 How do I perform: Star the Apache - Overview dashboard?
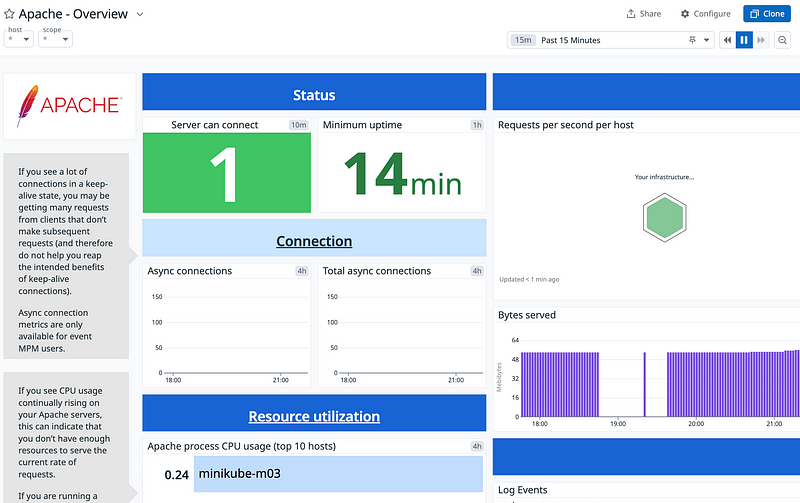(9, 14)
